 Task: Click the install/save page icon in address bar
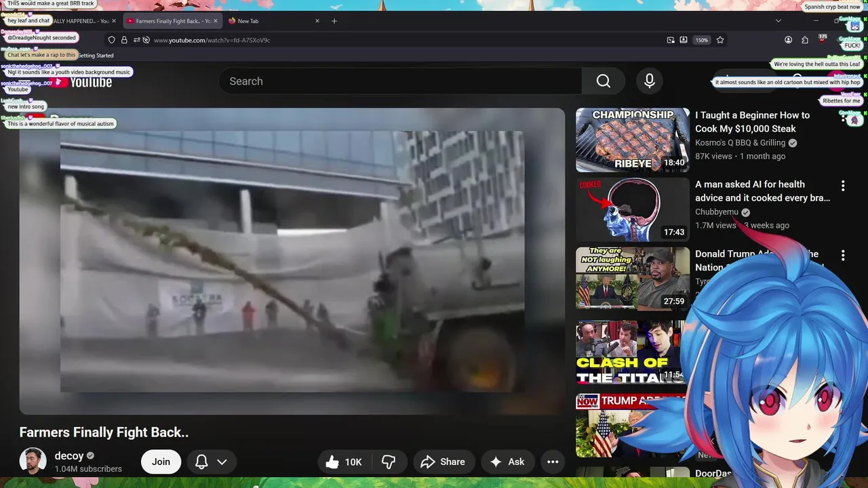click(684, 40)
